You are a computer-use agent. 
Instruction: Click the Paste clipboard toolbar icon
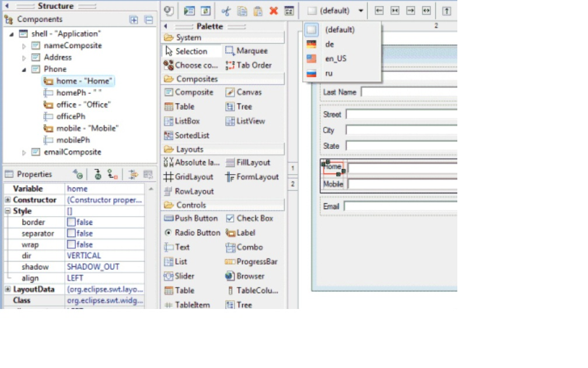click(258, 11)
